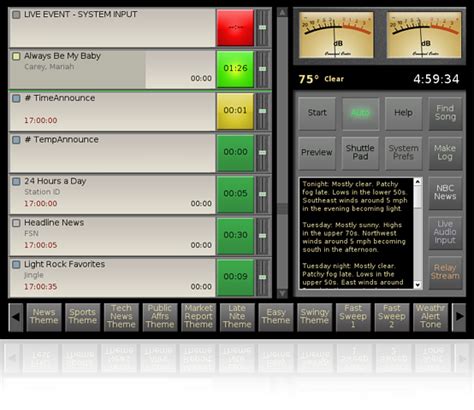Click hotkey bar left arrow

coord(16,317)
